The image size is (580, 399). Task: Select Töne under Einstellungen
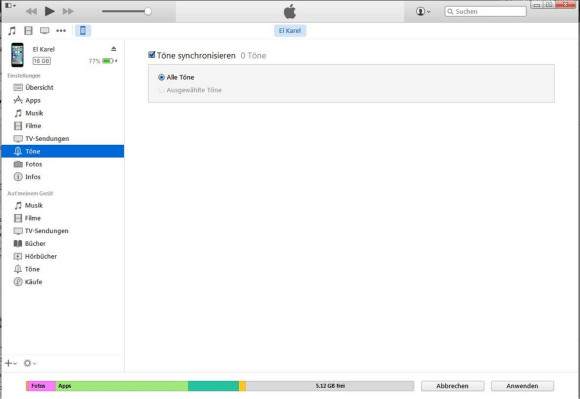(x=63, y=151)
